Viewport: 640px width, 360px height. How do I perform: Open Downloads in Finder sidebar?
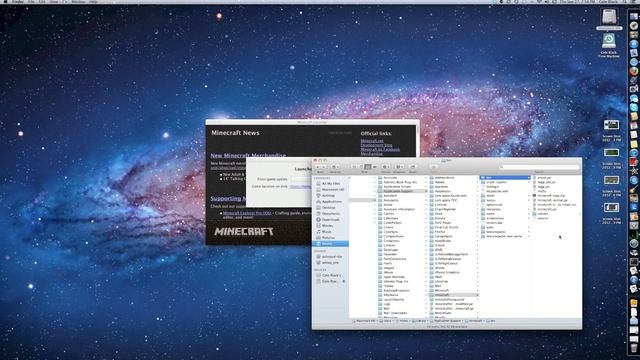coord(331,220)
